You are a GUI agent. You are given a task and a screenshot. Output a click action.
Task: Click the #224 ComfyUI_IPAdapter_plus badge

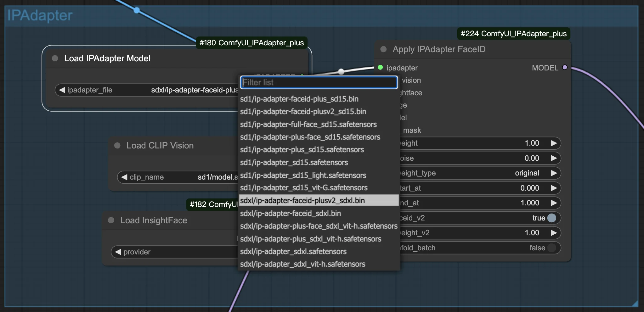[514, 34]
